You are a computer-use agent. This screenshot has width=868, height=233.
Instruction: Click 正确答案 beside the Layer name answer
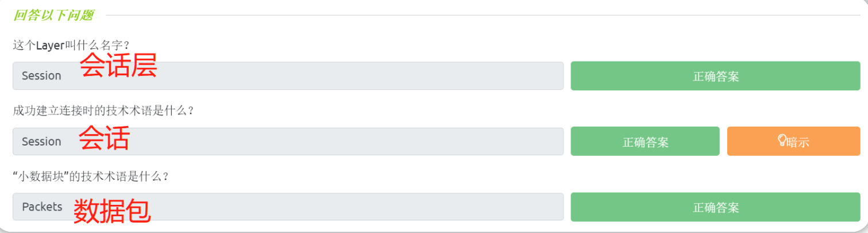(x=715, y=76)
